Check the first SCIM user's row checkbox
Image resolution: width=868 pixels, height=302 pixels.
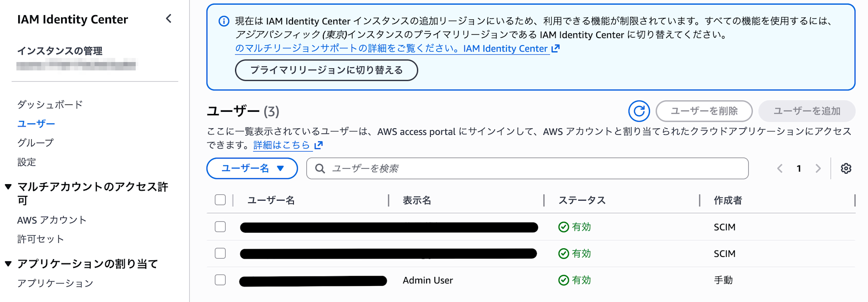pos(220,227)
